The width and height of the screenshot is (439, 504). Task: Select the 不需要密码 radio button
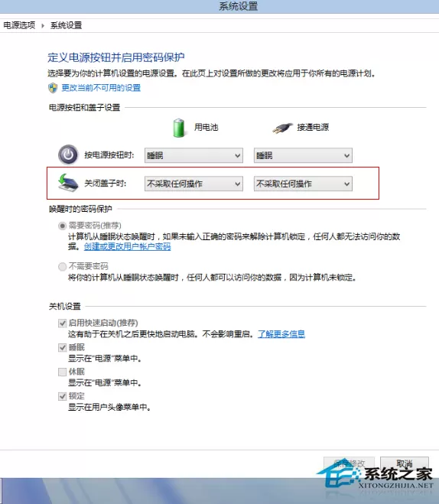62,266
